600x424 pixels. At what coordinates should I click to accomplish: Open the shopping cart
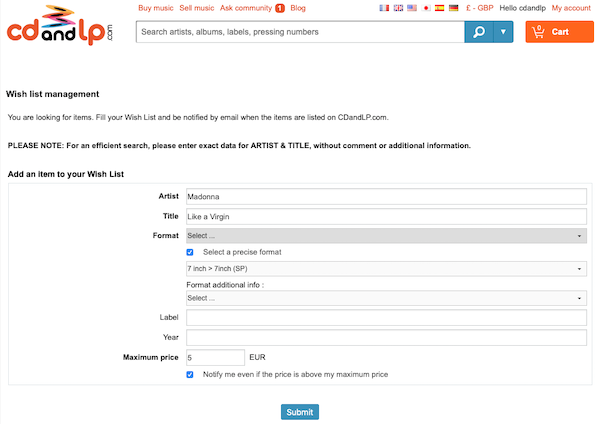[559, 32]
